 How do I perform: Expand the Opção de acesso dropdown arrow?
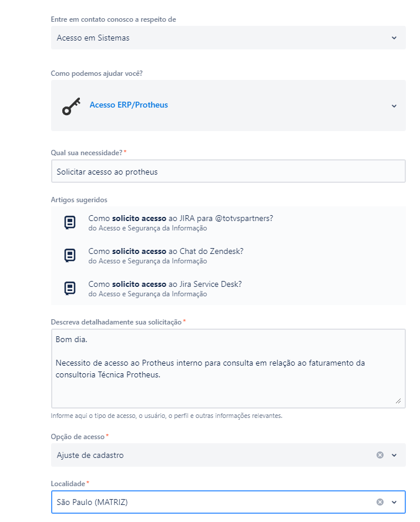(x=394, y=455)
